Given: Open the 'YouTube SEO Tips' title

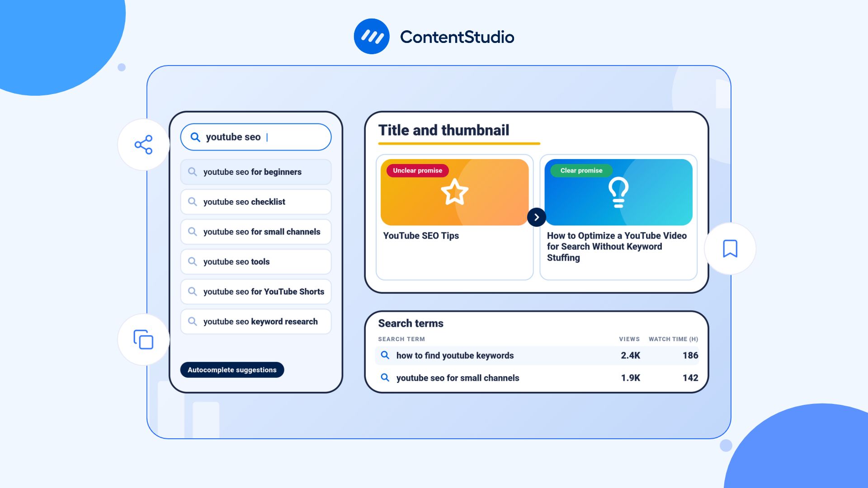Looking at the screenshot, I should [421, 235].
